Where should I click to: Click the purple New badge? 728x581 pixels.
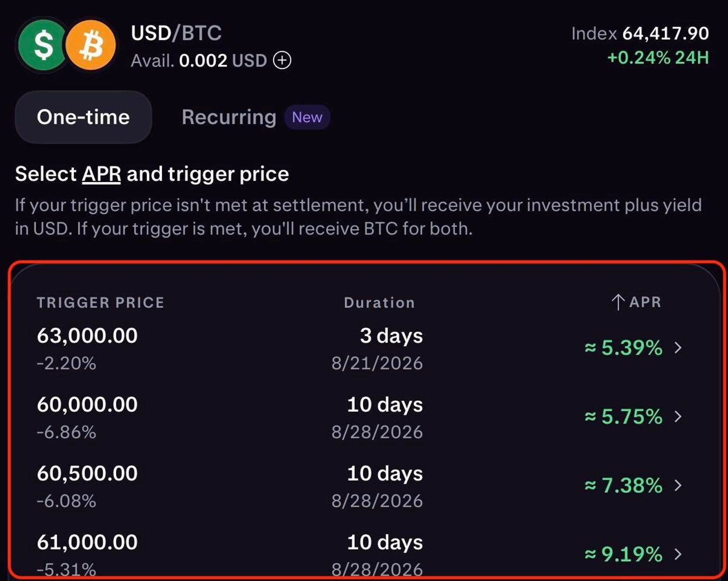tap(307, 117)
